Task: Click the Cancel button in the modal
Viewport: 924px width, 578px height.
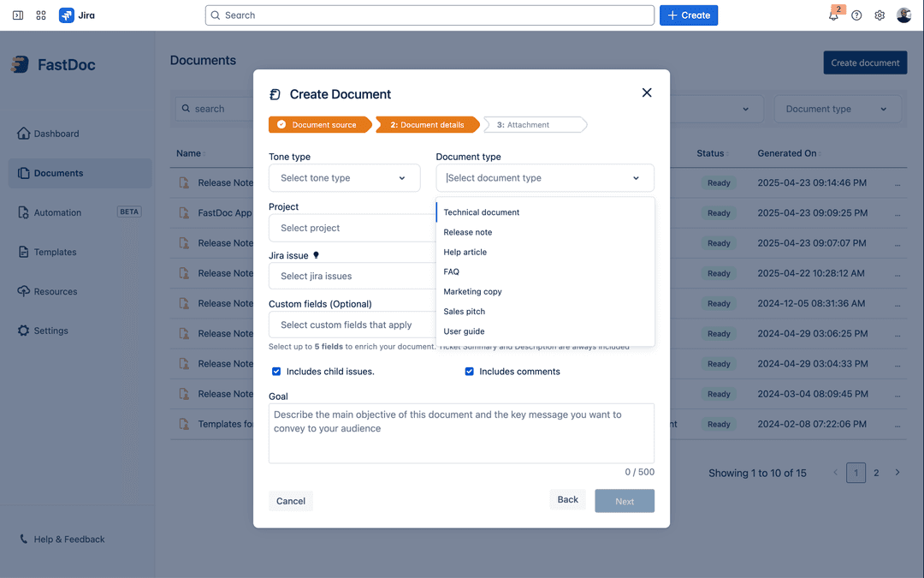Action: click(x=291, y=500)
